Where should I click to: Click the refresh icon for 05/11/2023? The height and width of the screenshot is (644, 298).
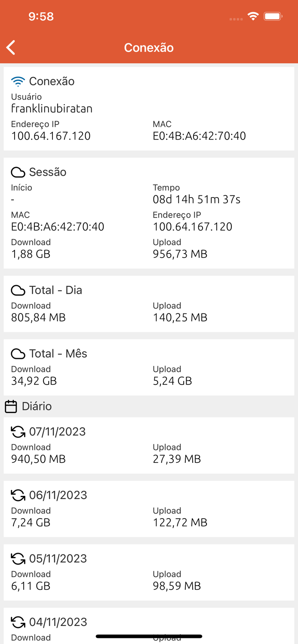[18, 559]
